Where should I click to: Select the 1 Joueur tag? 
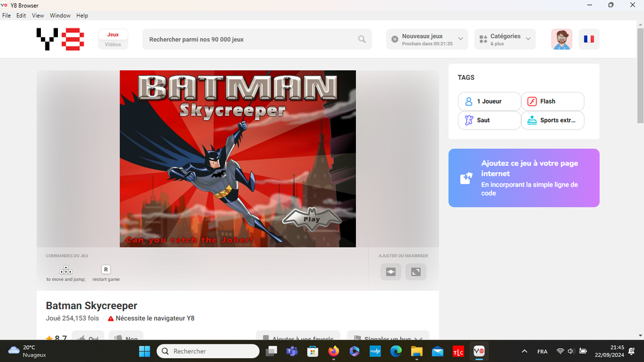coord(489,101)
